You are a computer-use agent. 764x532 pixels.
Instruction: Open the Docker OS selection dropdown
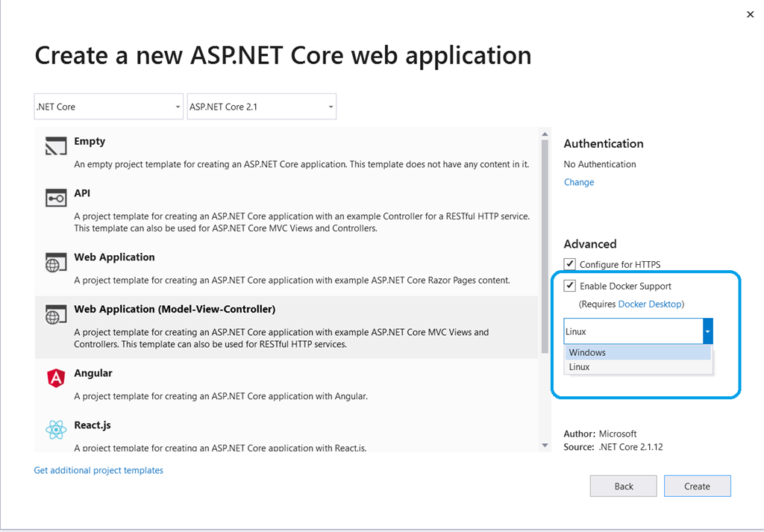click(x=708, y=330)
